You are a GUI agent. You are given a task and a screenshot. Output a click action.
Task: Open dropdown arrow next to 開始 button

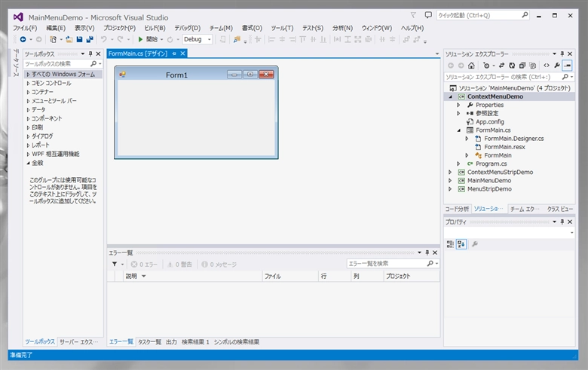click(161, 39)
